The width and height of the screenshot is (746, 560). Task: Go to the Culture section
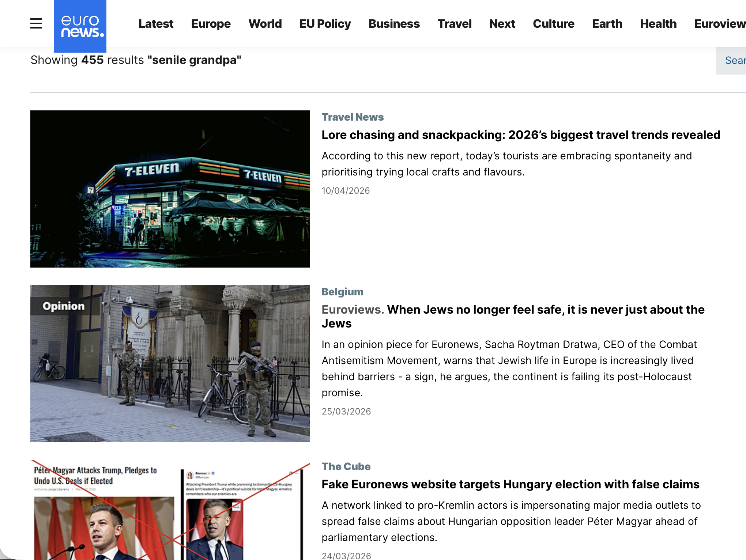554,23
